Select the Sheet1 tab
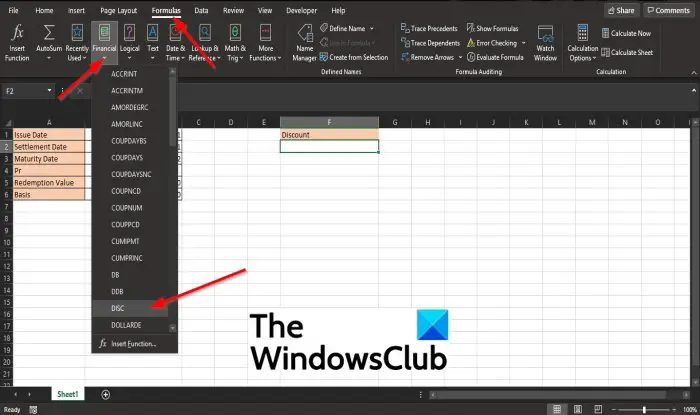 pos(67,394)
